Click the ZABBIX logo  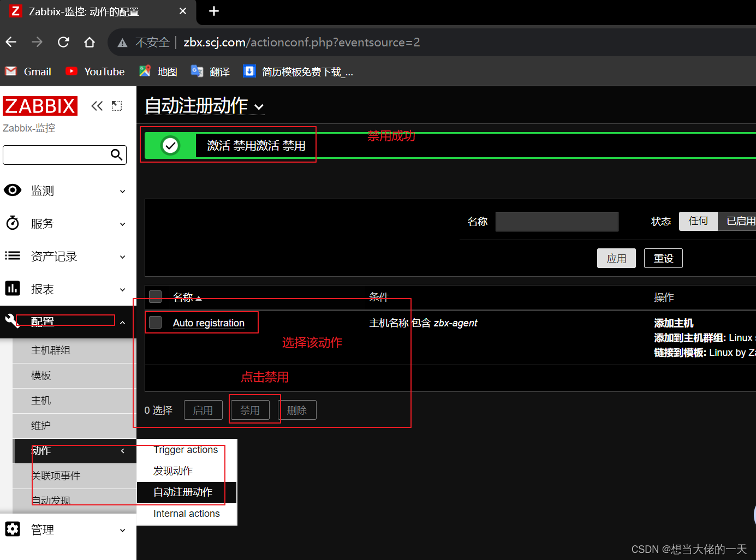40,106
